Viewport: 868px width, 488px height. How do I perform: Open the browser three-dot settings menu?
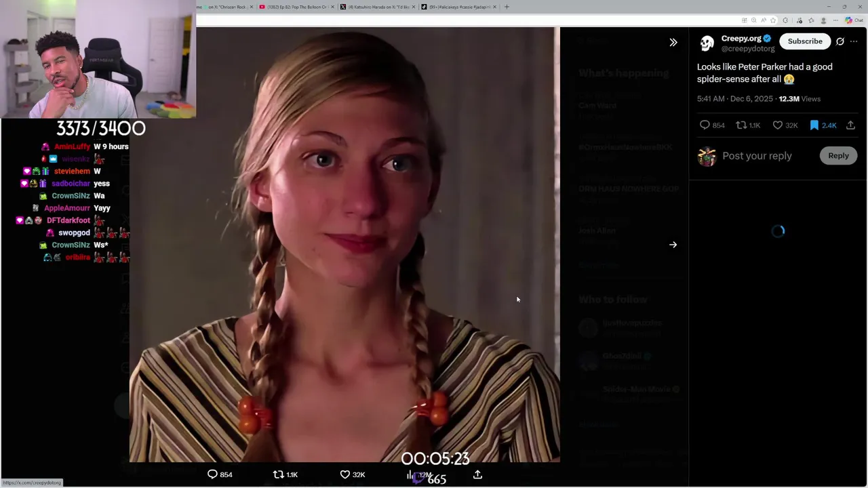pyautogui.click(x=836, y=20)
